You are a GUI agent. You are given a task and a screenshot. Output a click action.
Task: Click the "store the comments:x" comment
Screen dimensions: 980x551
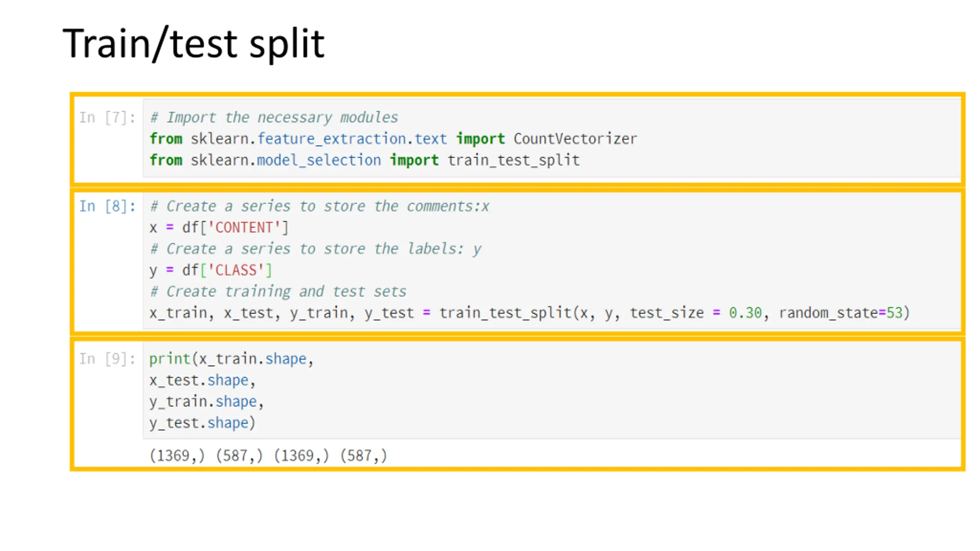tap(407, 206)
